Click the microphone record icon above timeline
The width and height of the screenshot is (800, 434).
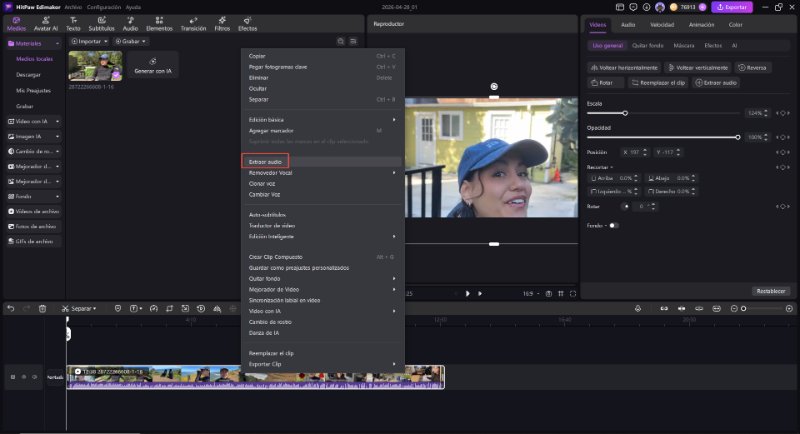638,309
